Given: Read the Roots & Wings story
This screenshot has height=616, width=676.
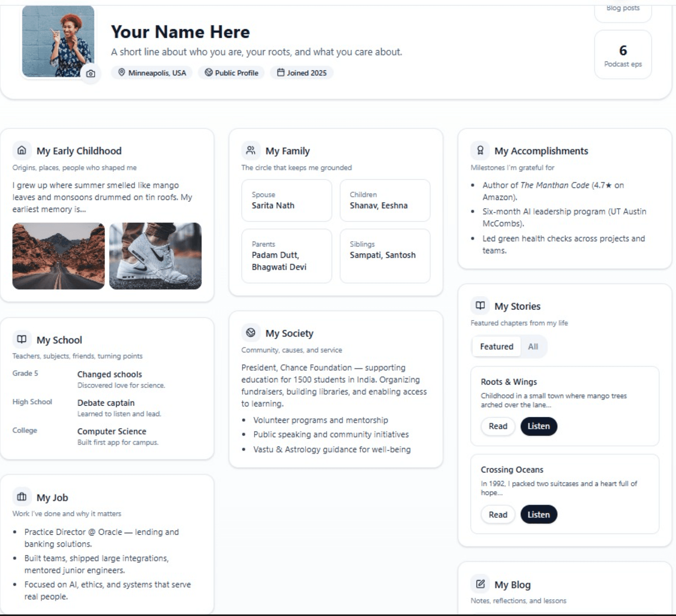Looking at the screenshot, I should coord(498,426).
